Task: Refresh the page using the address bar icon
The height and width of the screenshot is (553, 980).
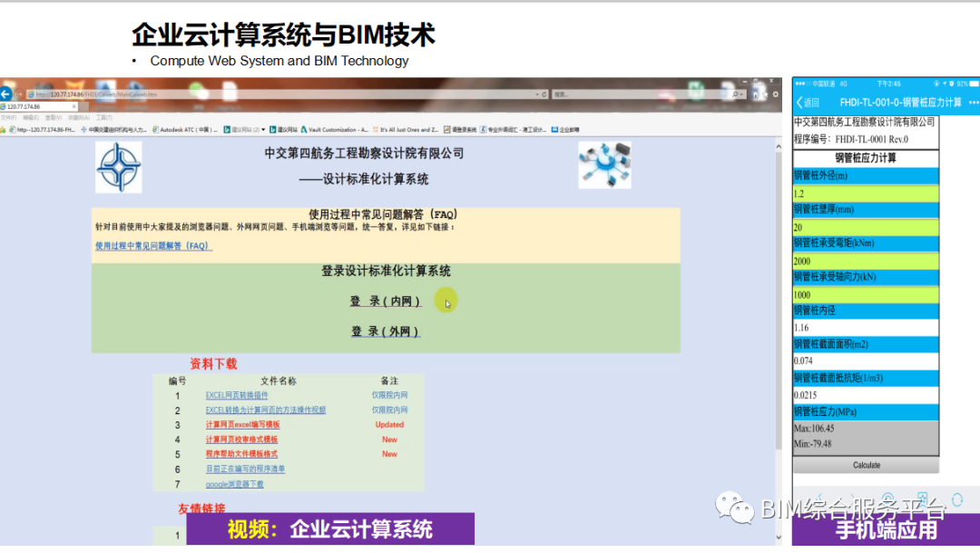Action: tap(545, 94)
